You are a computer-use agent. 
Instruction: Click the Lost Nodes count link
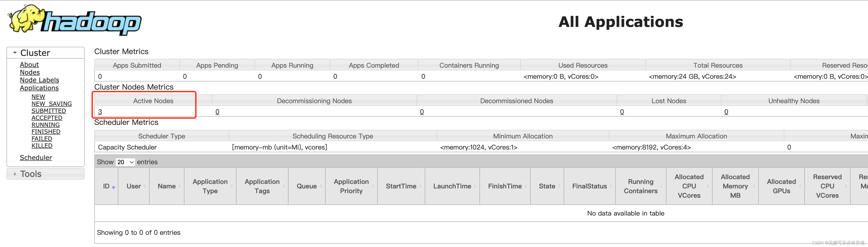point(622,112)
